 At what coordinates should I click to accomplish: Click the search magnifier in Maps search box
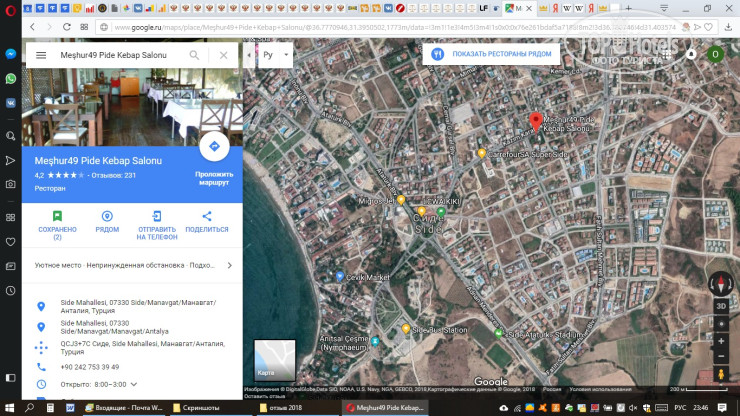pos(194,55)
